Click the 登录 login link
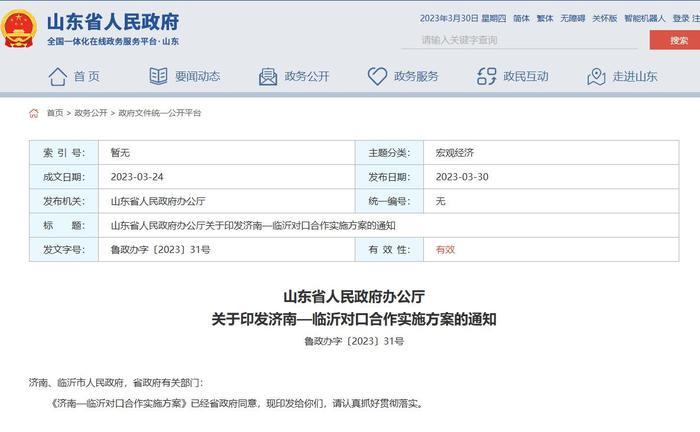The height and width of the screenshot is (432, 700). (681, 18)
